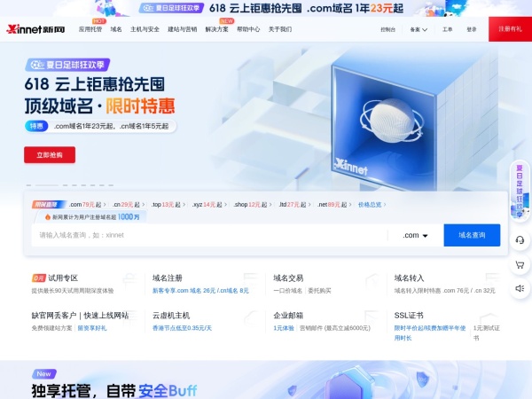Screen dimensions: 532x399
Task: Click the 1元体验 link
Action: point(284,328)
